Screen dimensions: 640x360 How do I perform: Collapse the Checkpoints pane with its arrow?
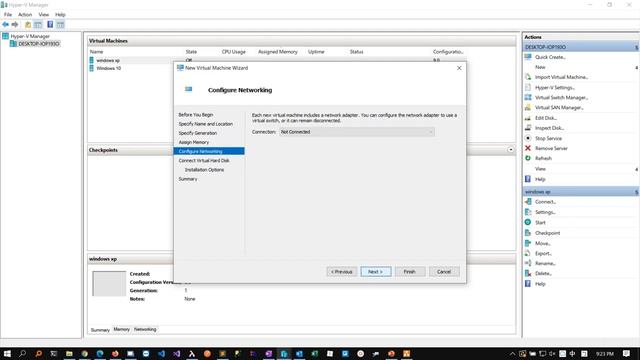click(511, 150)
